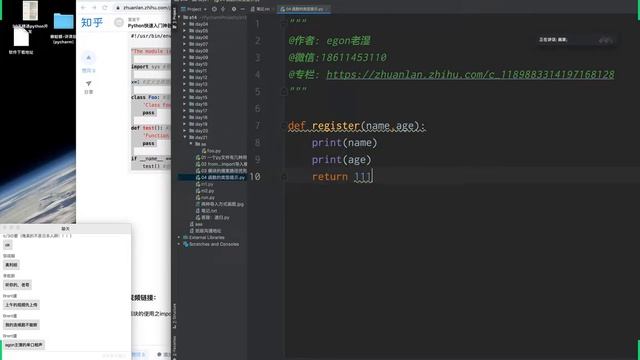Click the 'ok' chat message bubble
This screenshot has height=360, width=640.
point(8,245)
